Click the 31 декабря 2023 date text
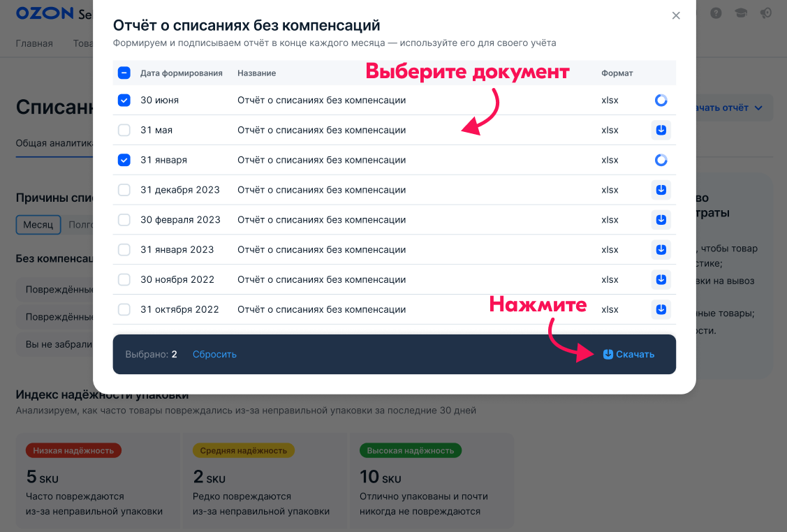Image resolution: width=787 pixels, height=532 pixels. pos(180,190)
